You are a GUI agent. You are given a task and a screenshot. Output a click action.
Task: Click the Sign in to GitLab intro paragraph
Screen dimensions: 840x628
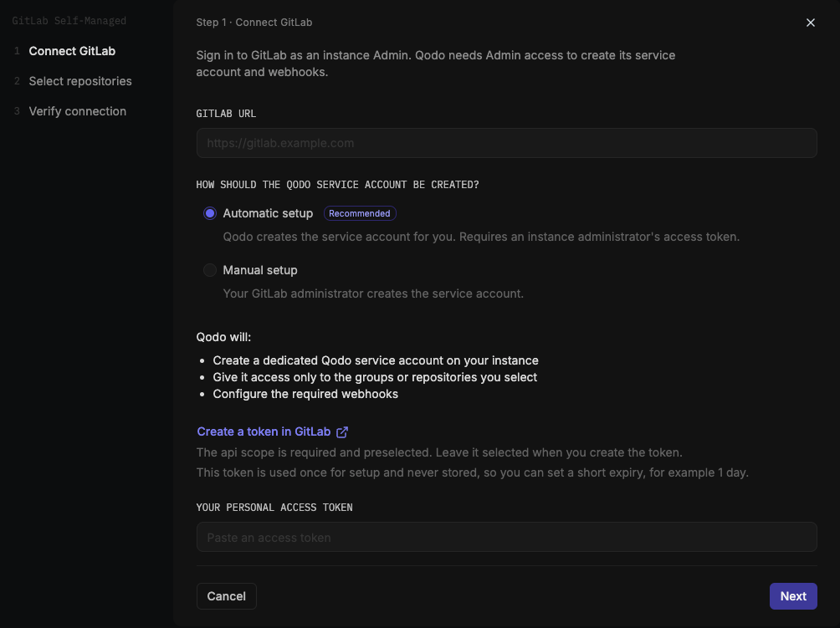pyautogui.click(x=436, y=64)
